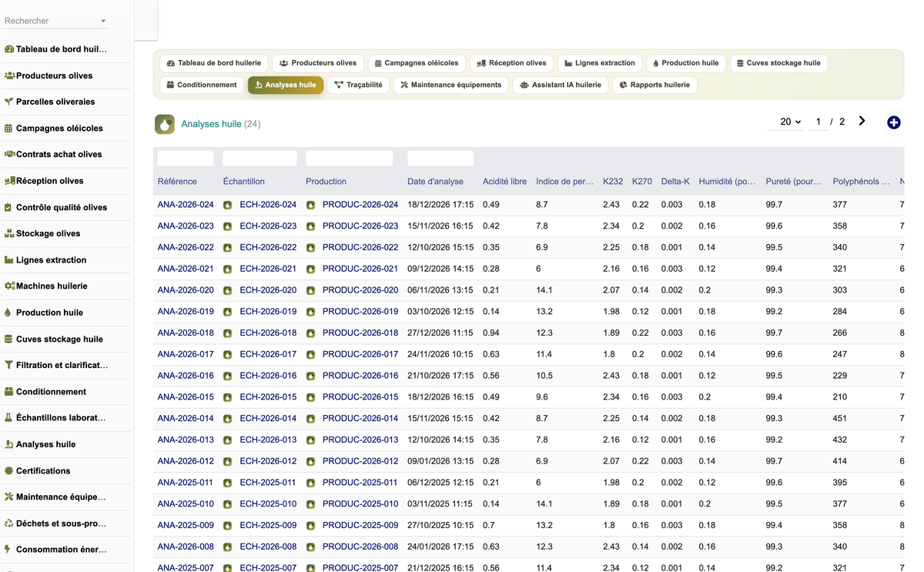Click the Lignes extraction sidebar factory icon

pyautogui.click(x=9, y=260)
